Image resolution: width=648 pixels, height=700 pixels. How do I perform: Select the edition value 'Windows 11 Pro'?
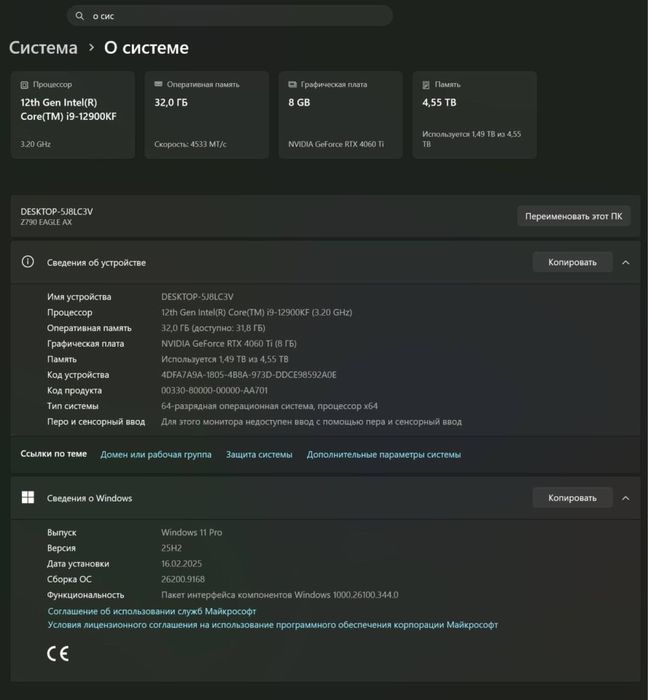[x=192, y=533]
